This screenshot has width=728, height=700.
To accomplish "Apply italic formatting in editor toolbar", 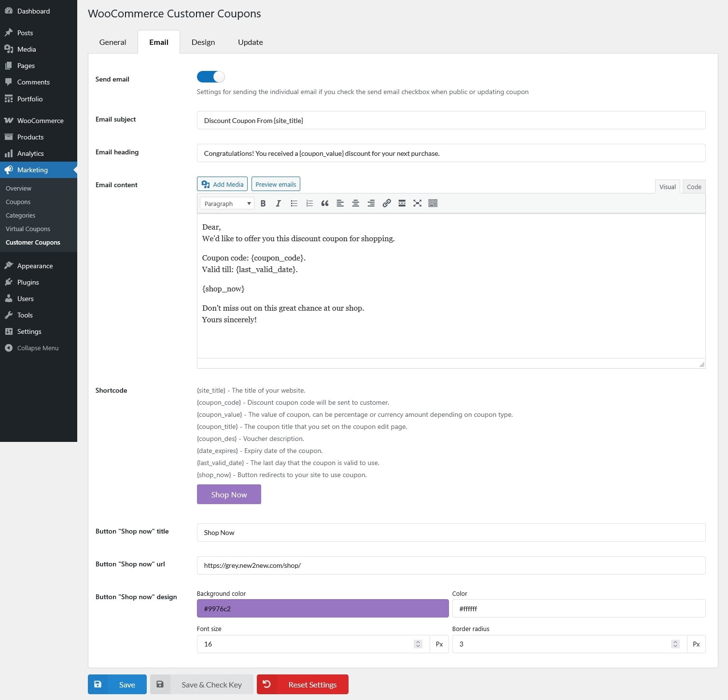I will coord(278,204).
